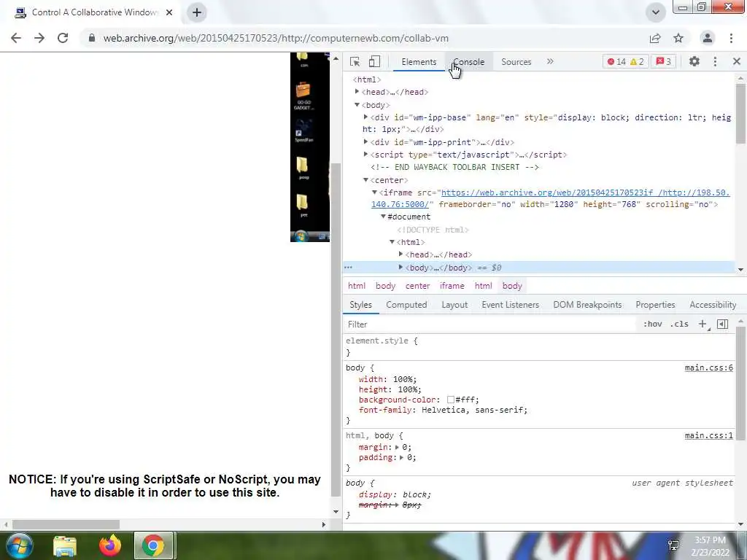The image size is (747, 560).
Task: Open the iframe src archive link
Action: tap(550, 198)
